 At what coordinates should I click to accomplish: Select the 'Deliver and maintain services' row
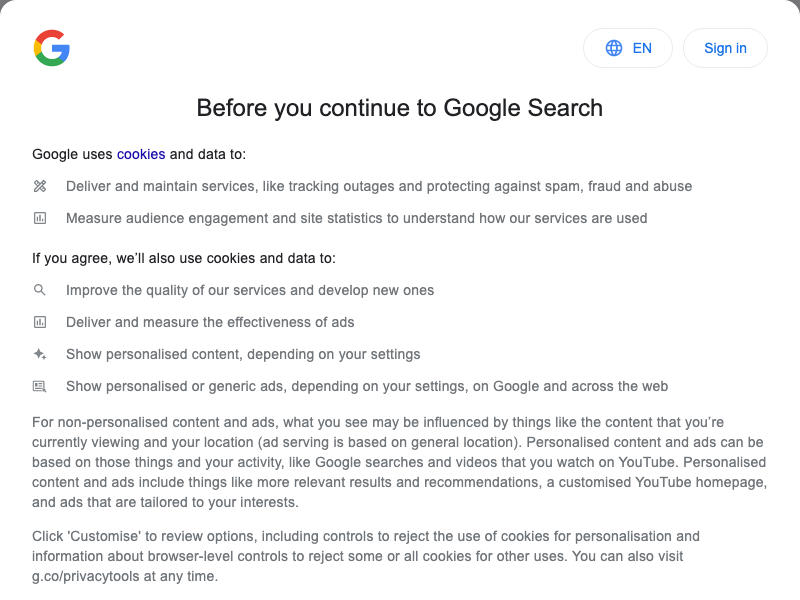click(x=378, y=186)
